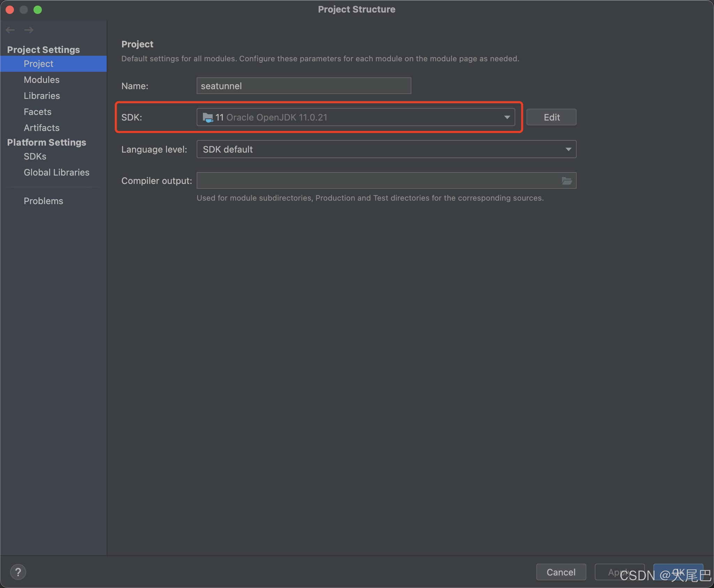Click the back navigation arrow
This screenshot has height=588, width=714.
[10, 30]
